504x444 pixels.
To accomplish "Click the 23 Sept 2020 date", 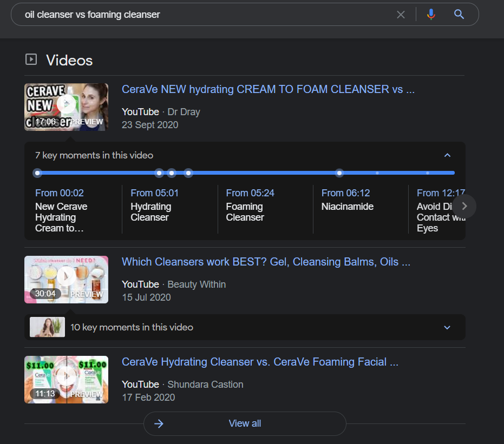I will (150, 124).
